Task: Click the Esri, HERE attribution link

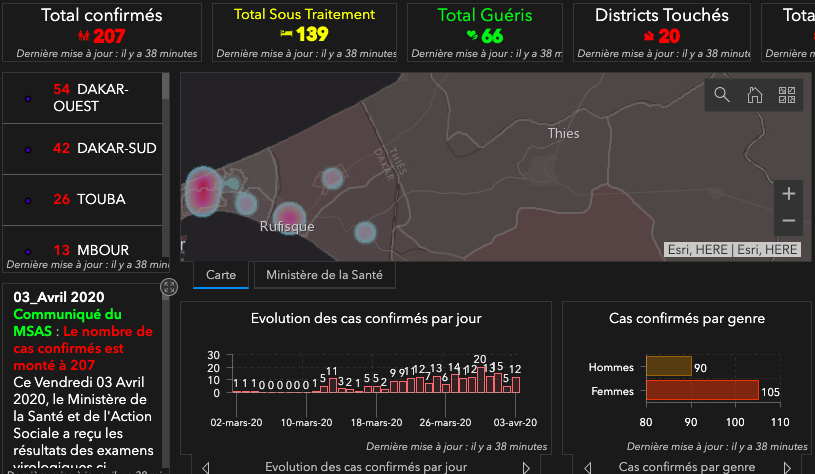Action: (x=732, y=250)
